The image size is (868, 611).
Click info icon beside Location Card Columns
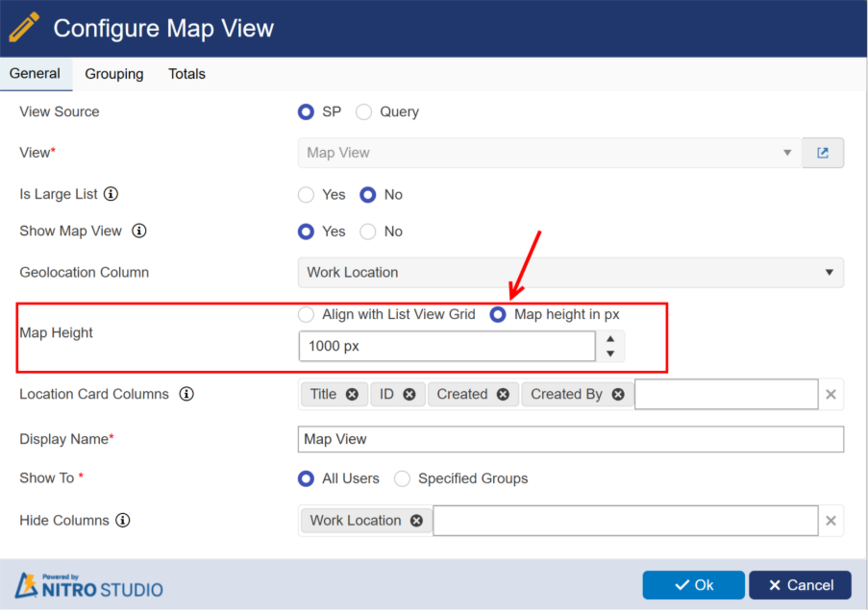[x=186, y=394]
